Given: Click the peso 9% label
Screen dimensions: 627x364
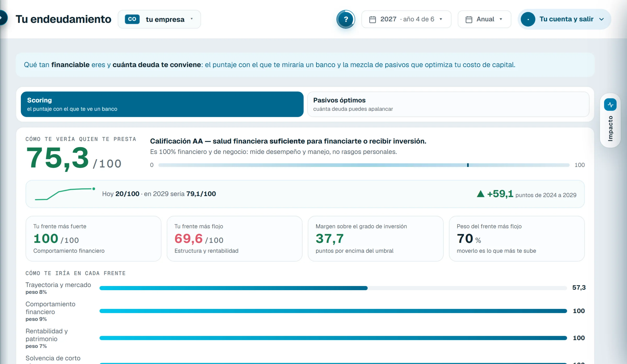Looking at the screenshot, I should tap(36, 319).
